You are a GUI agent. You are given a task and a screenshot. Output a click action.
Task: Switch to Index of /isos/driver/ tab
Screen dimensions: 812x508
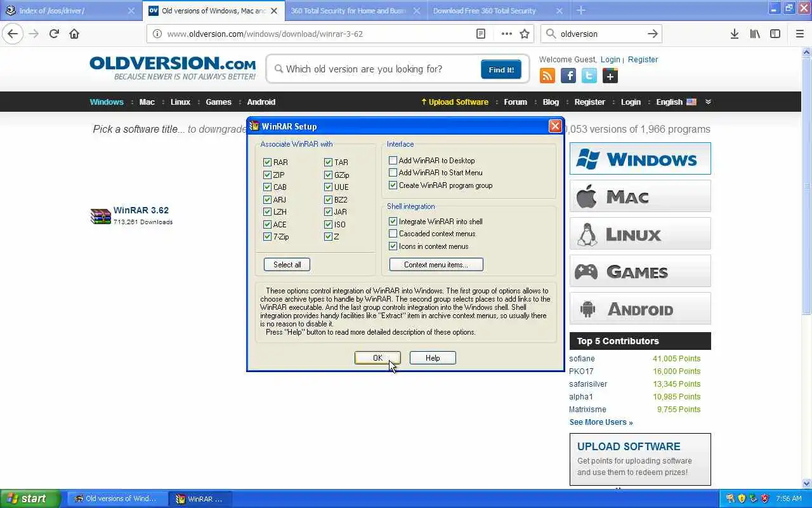pyautogui.click(x=70, y=10)
